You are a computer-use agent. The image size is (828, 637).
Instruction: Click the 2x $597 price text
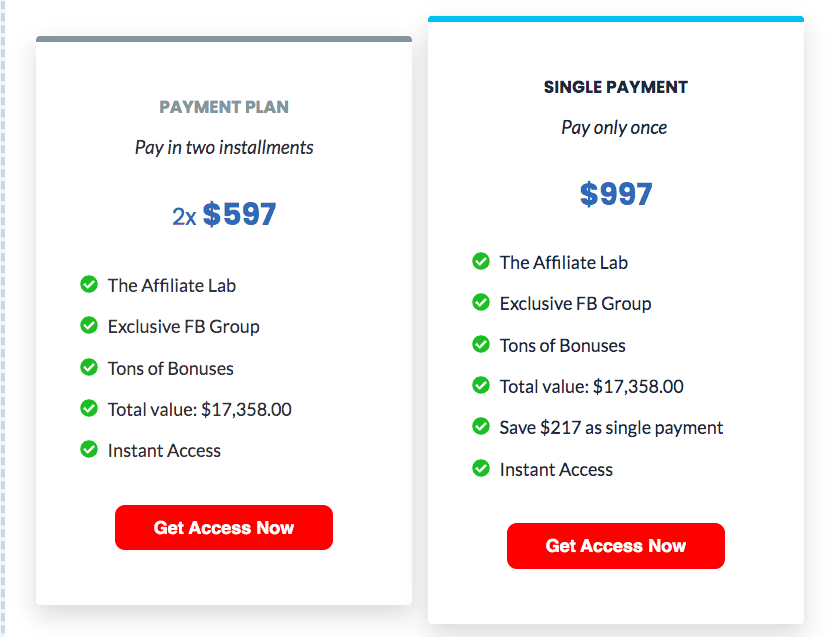point(223,213)
